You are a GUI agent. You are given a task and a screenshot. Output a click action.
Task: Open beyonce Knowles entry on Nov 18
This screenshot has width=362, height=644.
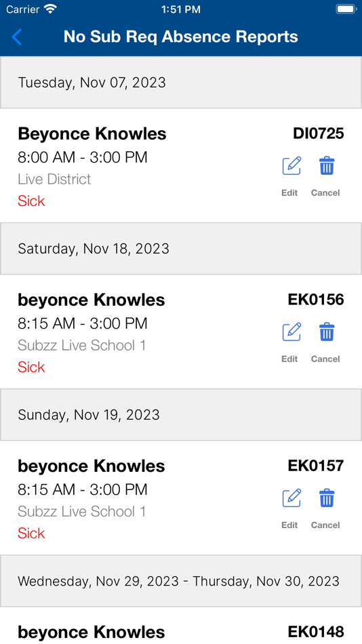pyautogui.click(x=181, y=331)
